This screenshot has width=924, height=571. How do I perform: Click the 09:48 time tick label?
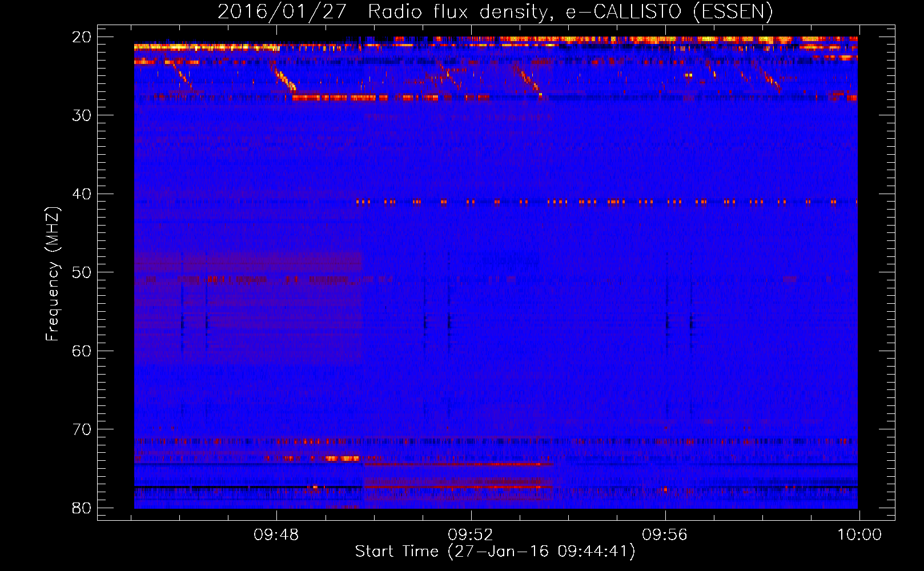(x=277, y=535)
